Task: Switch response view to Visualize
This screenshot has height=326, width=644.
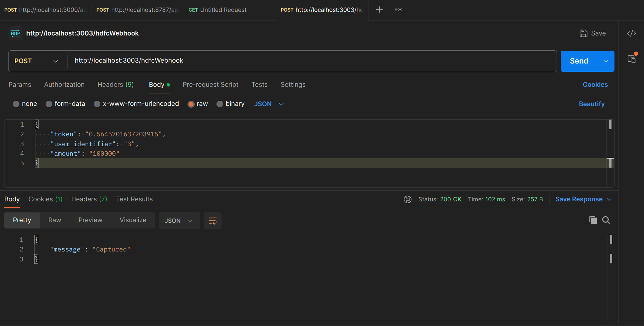Action: click(133, 220)
